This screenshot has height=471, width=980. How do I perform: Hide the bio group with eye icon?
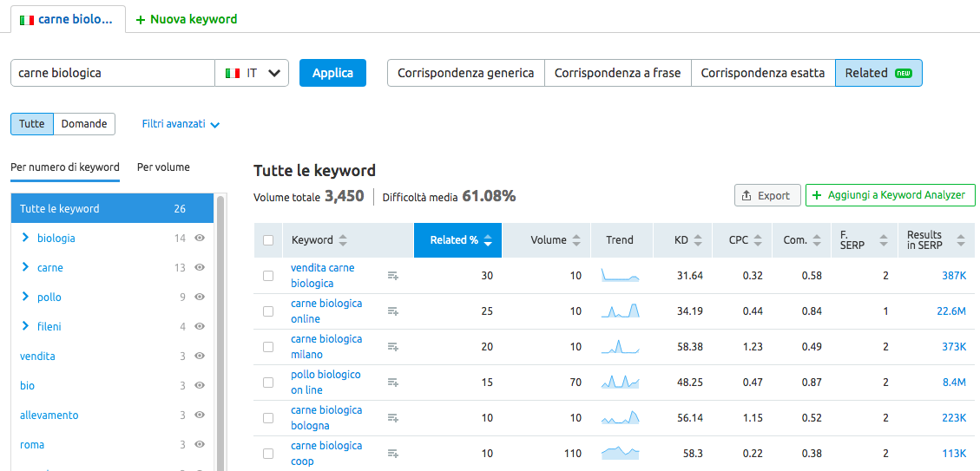(x=200, y=386)
